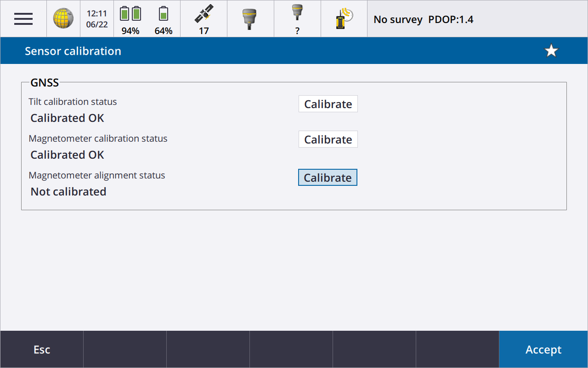
Task: Add Sensor calibration screen to favorites star
Action: click(x=551, y=51)
